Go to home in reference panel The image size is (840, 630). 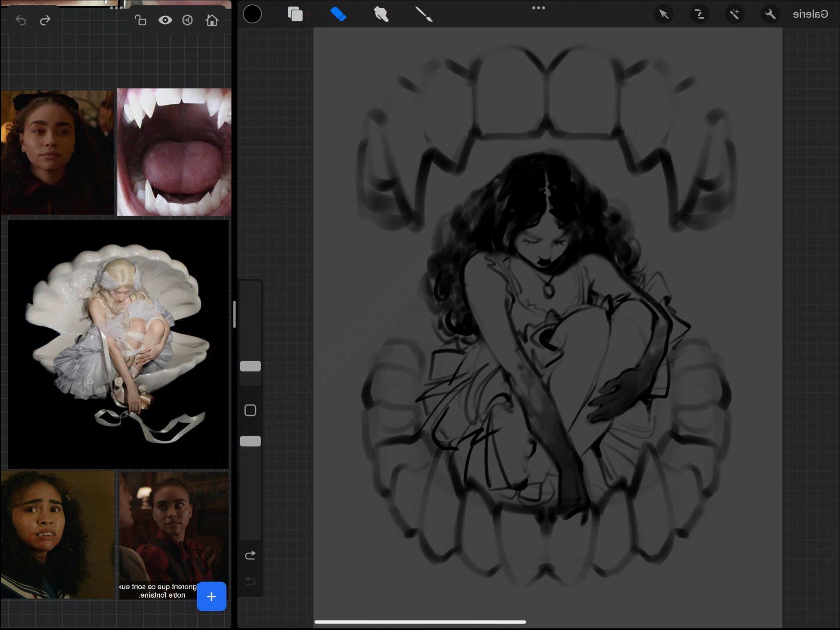[x=212, y=20]
